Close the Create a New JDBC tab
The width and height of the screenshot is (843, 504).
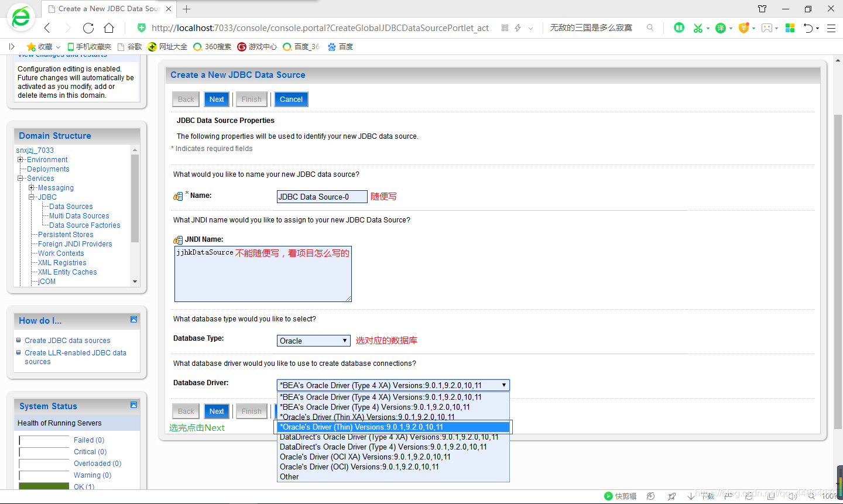[169, 9]
